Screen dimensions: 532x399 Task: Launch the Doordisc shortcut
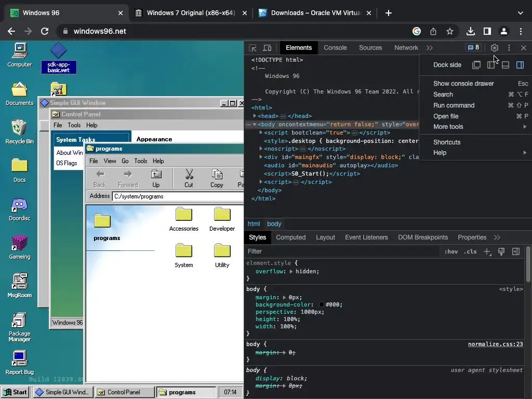pyautogui.click(x=19, y=209)
